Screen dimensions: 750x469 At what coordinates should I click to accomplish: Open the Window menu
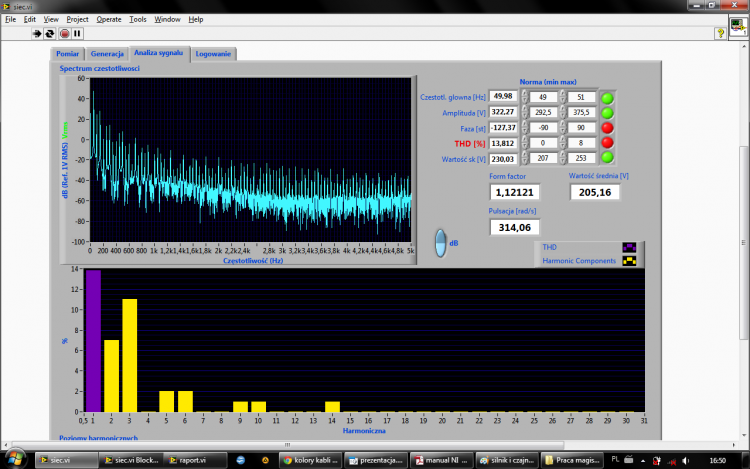point(167,19)
